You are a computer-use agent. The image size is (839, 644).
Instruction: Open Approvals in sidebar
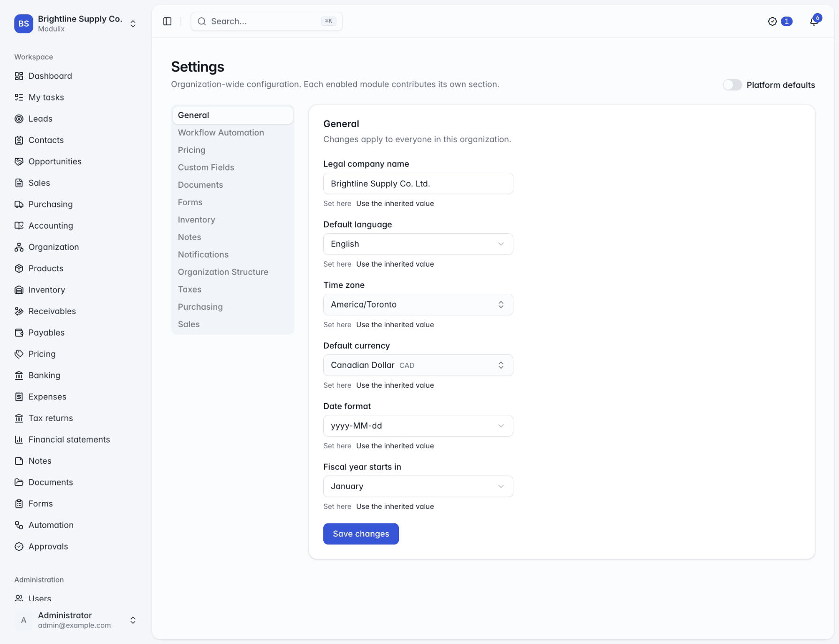tap(76, 546)
